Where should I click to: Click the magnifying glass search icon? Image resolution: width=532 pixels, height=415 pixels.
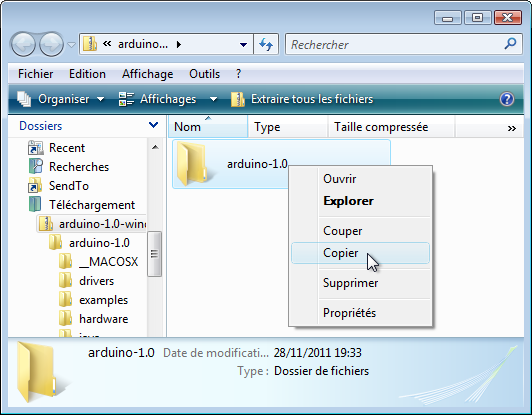pos(510,44)
